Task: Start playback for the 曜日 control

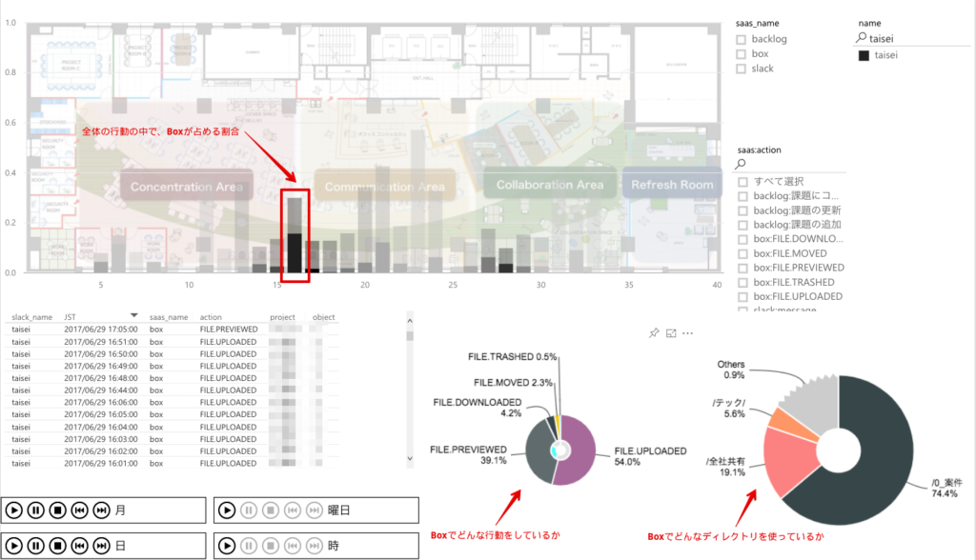Action: click(x=227, y=510)
